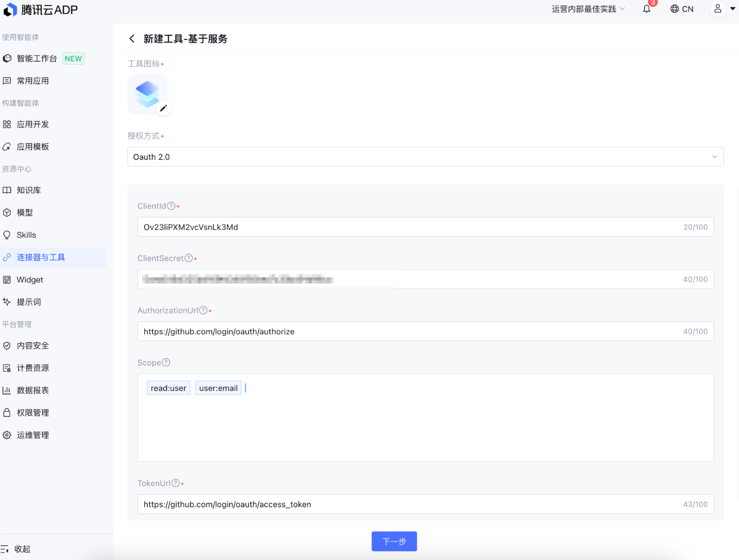Select the read:user scope tag
Screen dimensions: 739x560
[x=168, y=388]
